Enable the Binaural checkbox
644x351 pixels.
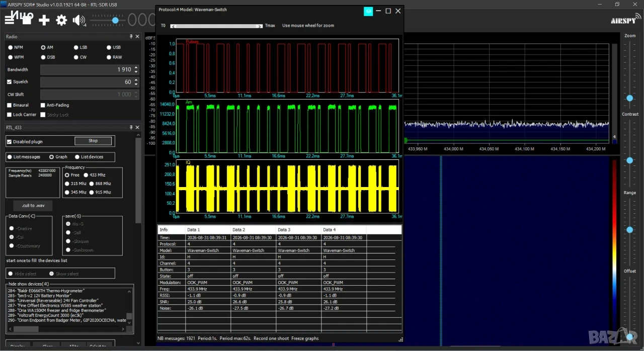[x=10, y=105]
